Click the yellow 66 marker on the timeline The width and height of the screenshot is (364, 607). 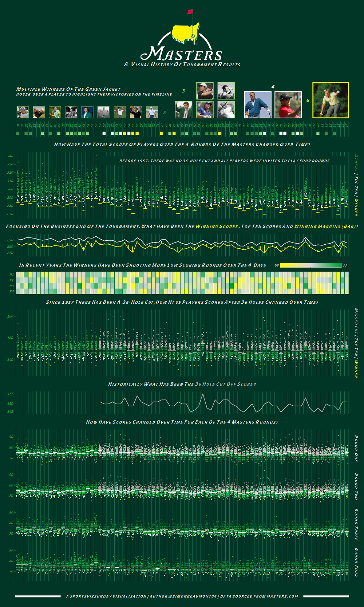pos(137,133)
